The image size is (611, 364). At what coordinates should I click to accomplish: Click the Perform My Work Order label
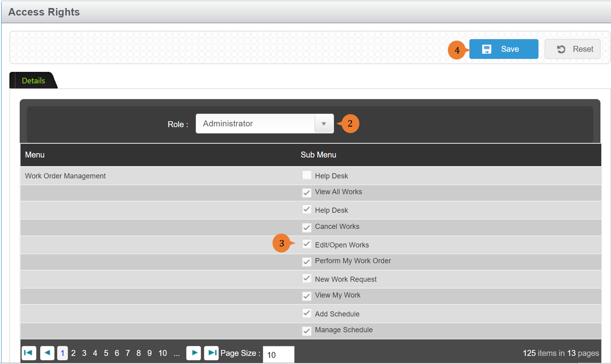[x=353, y=261]
